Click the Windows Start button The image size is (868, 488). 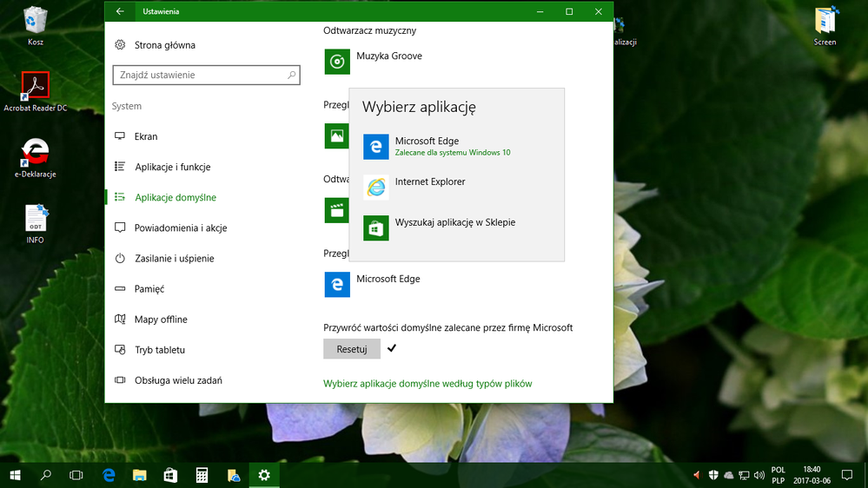click(x=15, y=475)
